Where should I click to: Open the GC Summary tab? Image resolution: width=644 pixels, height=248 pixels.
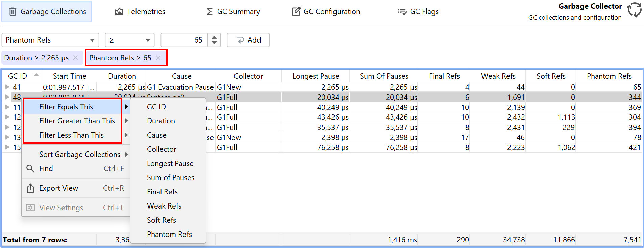[x=233, y=12]
